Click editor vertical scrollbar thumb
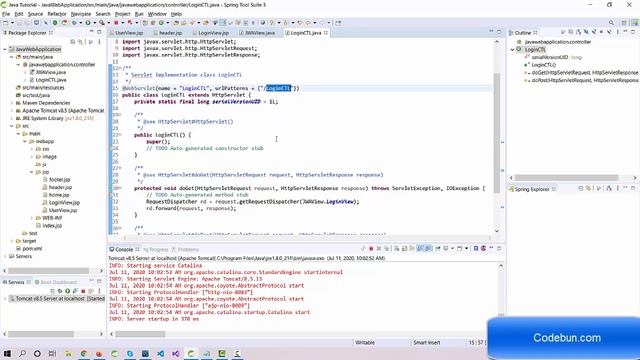 pos(497,133)
